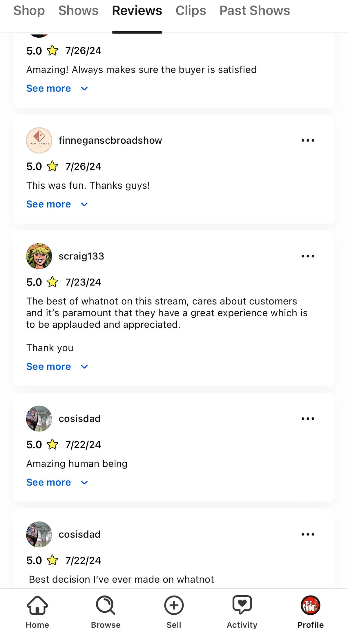Tap the Browse magnifier icon
Screen dimensions: 348x644
click(x=106, y=605)
